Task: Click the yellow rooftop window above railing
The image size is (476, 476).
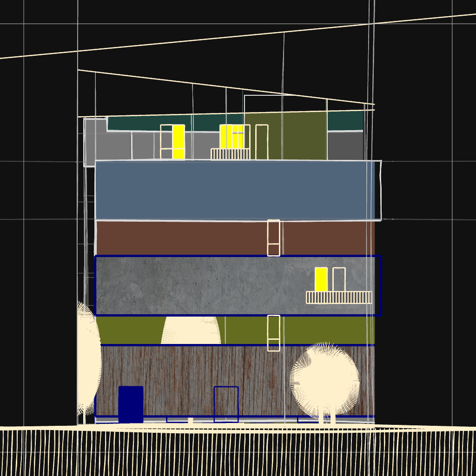Action: click(231, 136)
